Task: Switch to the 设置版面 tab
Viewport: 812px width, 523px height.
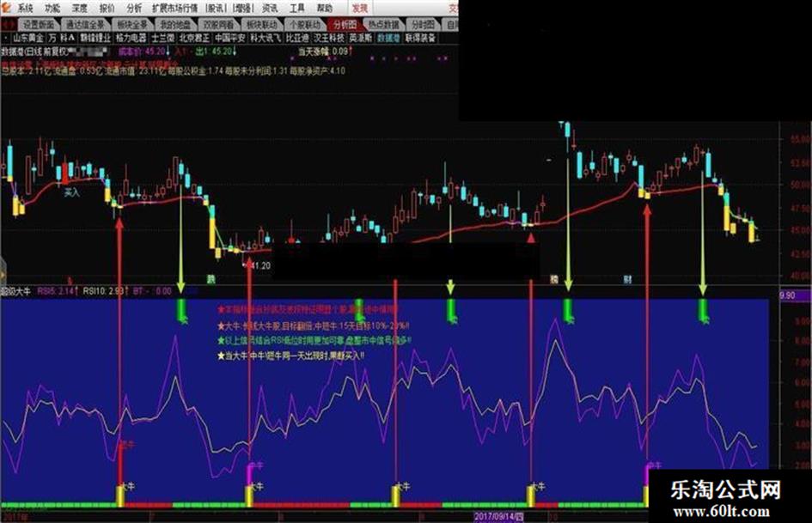Action: click(x=38, y=24)
